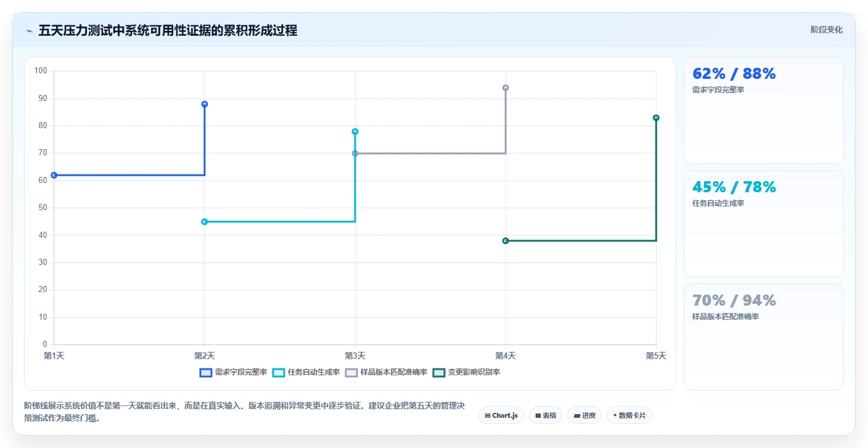Select the green data point at 38

[x=506, y=240]
